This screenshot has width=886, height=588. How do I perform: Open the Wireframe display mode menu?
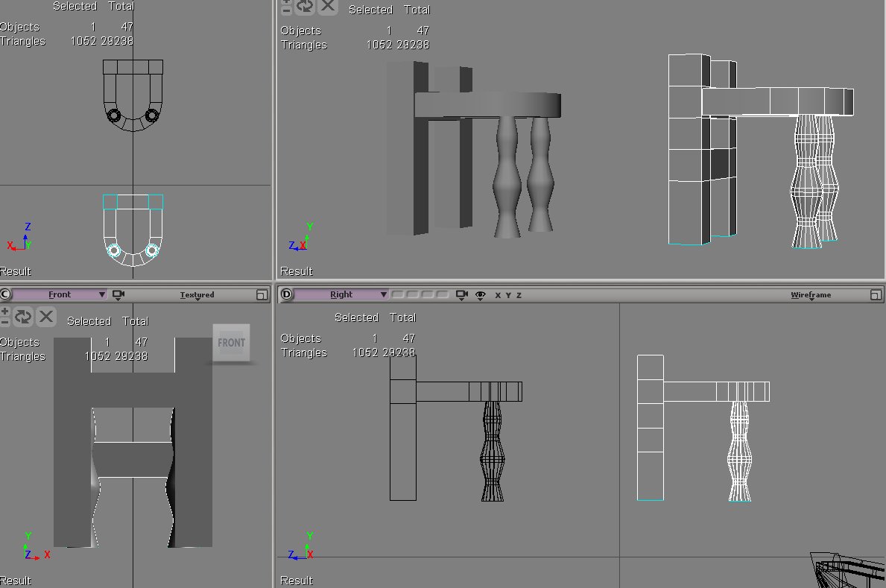pos(811,295)
